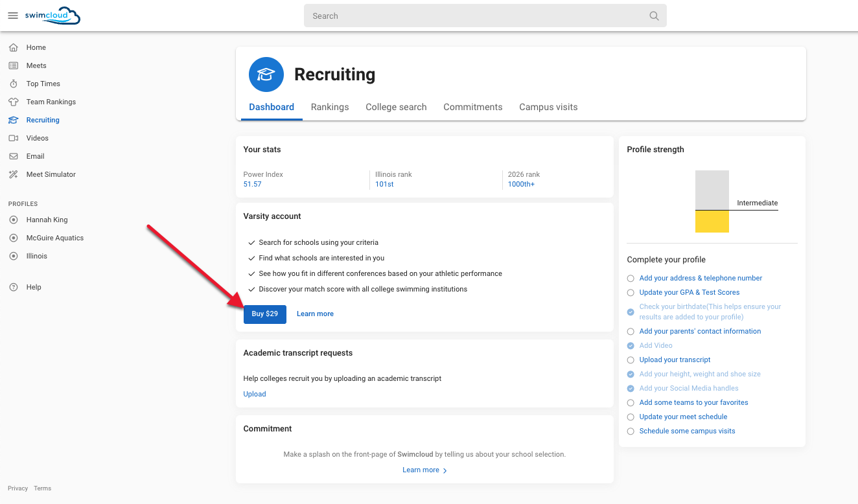Click the McGuire Aquatics profile icon

coord(14,238)
